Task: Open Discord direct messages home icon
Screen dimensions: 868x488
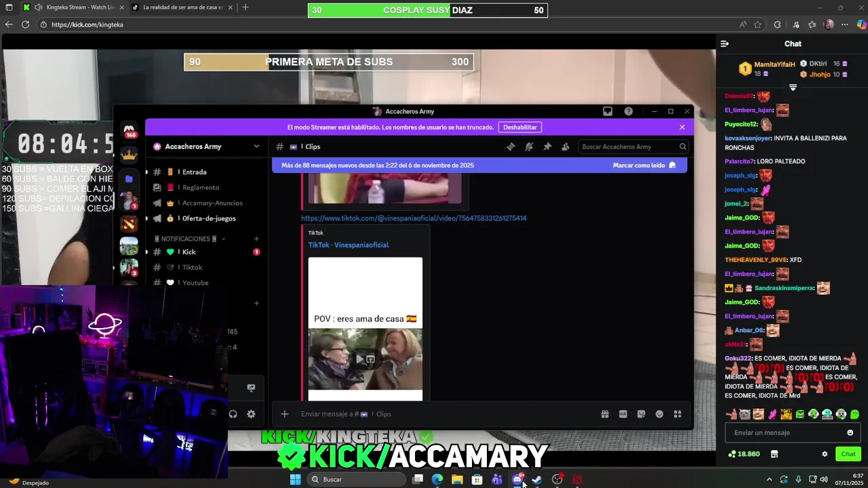Action: (x=129, y=130)
